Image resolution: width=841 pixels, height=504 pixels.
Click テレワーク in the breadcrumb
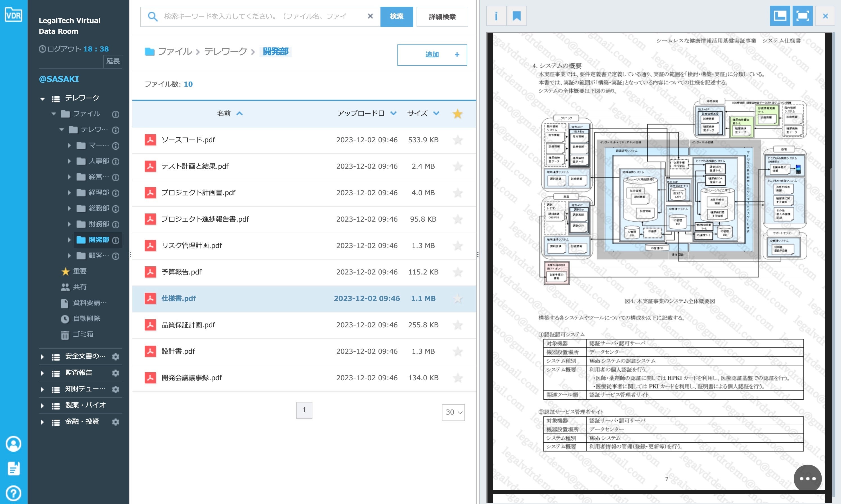(x=225, y=52)
